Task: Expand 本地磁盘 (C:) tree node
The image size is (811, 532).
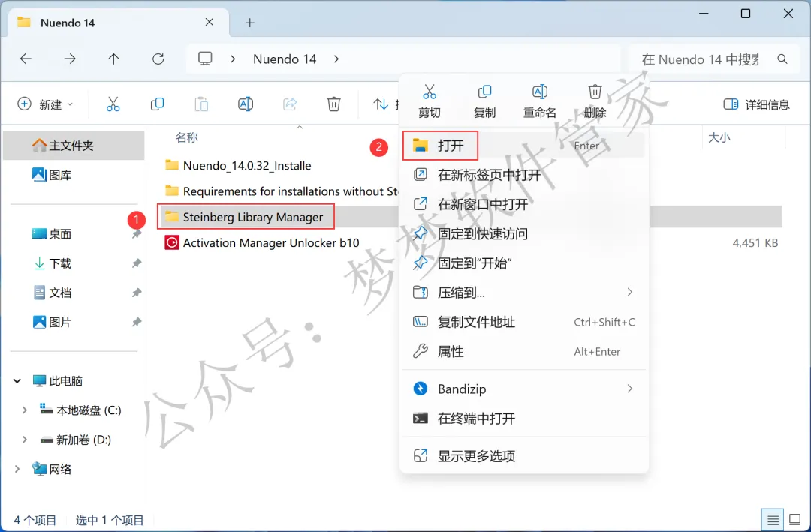Action: pyautogui.click(x=24, y=410)
